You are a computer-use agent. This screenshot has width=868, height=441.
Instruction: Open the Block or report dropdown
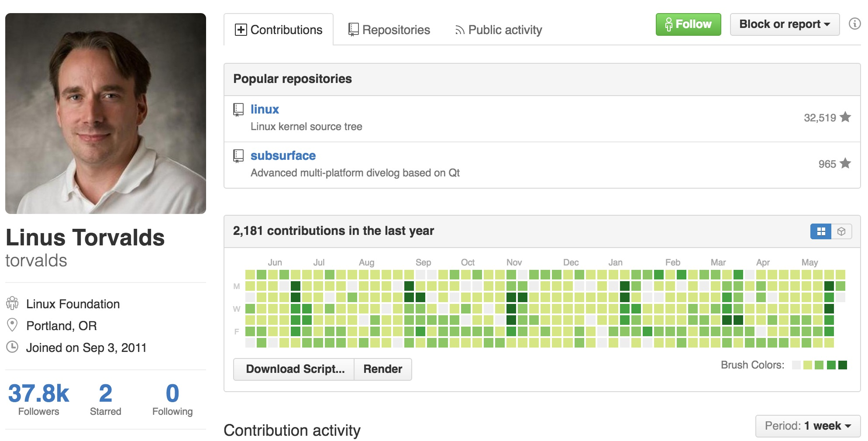pyautogui.click(x=784, y=24)
